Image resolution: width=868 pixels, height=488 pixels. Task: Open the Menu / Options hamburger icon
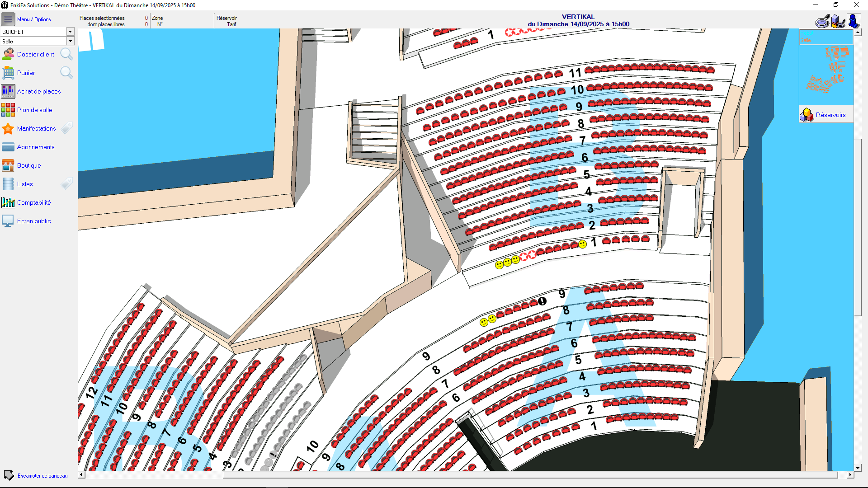pos(8,19)
